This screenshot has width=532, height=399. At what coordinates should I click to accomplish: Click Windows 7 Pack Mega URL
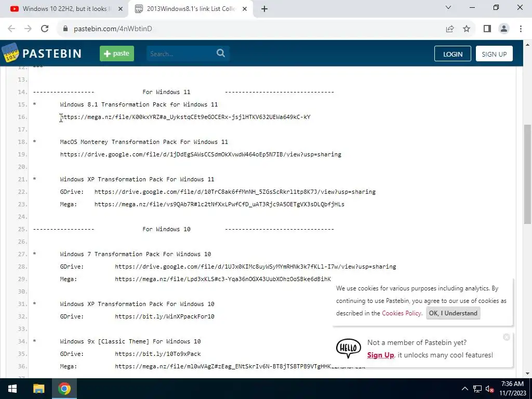[223, 279]
